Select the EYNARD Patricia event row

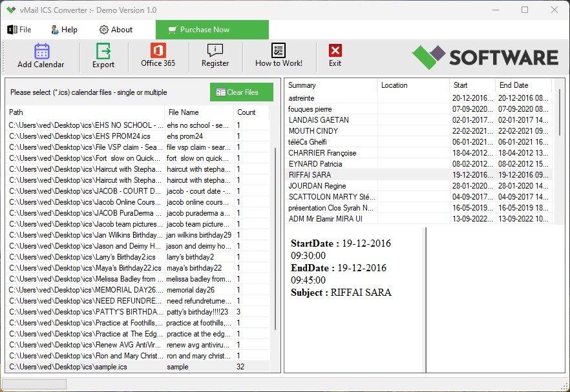click(419, 164)
